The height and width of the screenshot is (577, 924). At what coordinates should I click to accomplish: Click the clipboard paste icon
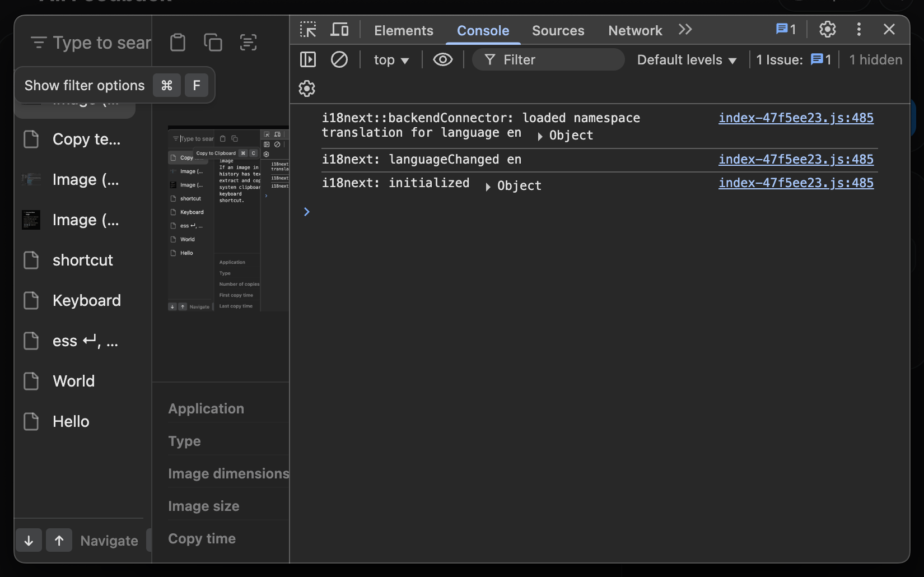pos(178,43)
